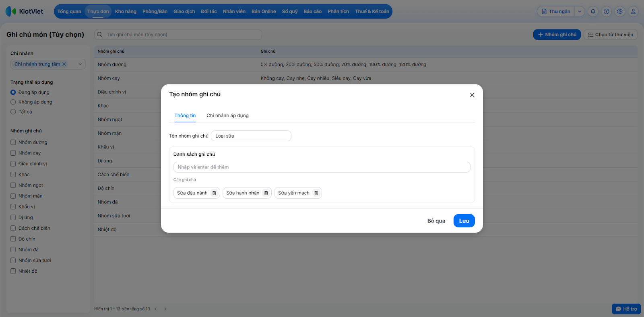Open the Phòng/Bàn menu
Image resolution: width=644 pixels, height=317 pixels.
(x=155, y=12)
